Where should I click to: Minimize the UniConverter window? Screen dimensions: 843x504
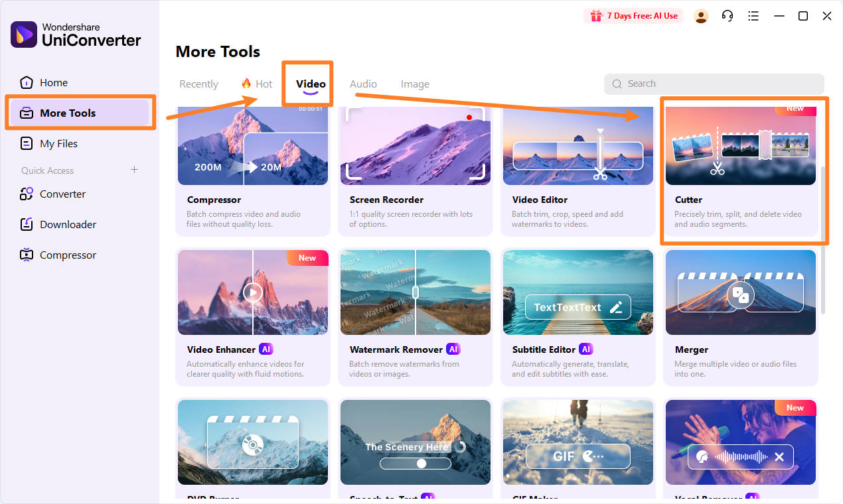[x=779, y=16]
